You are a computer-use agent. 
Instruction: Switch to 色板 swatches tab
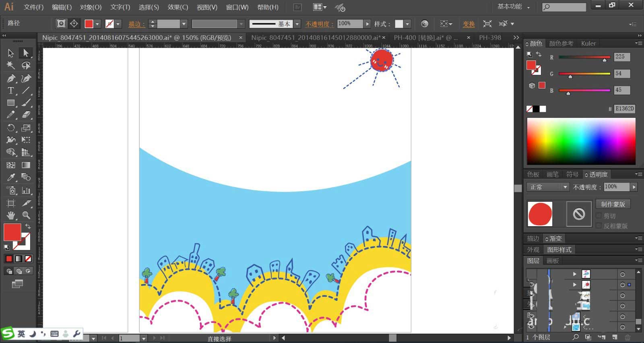(x=533, y=174)
